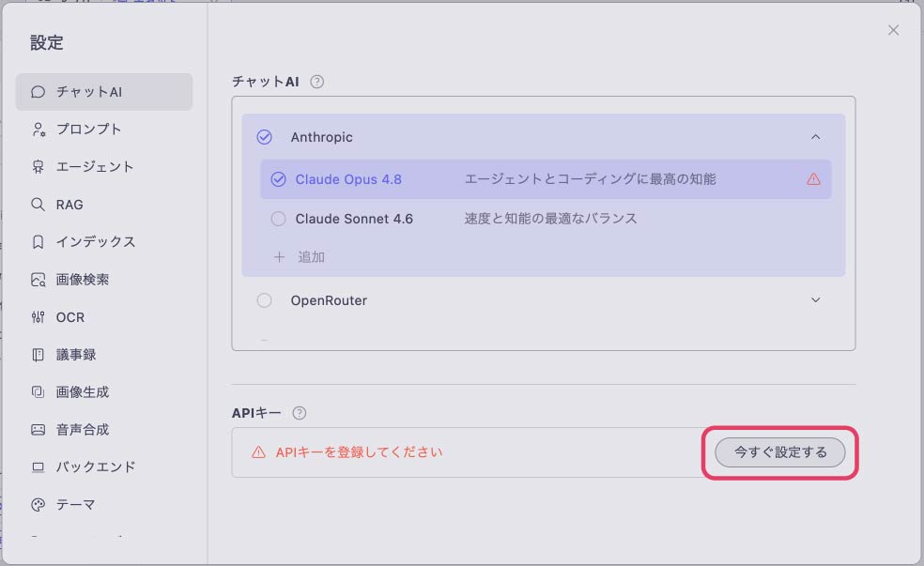Click the plus icon beside 追加
Screen dimensions: 924x566
279,257
